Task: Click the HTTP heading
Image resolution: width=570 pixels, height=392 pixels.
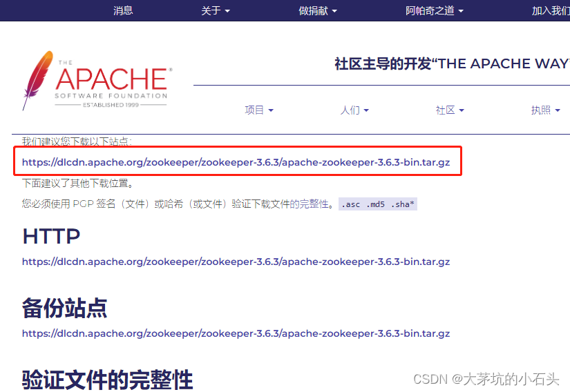Action: [x=51, y=236]
